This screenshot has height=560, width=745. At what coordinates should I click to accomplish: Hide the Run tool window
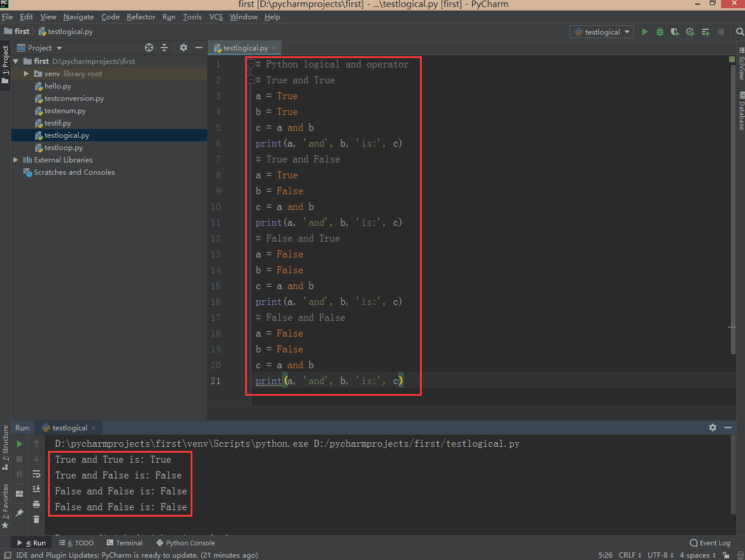tap(728, 427)
